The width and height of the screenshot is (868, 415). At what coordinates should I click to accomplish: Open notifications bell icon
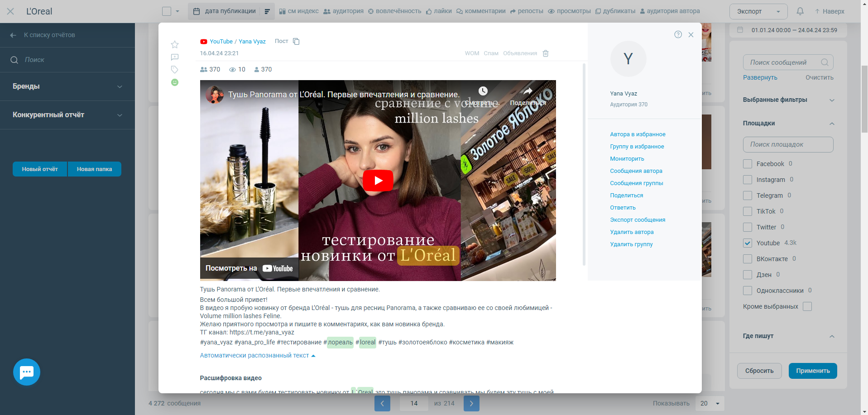[800, 11]
